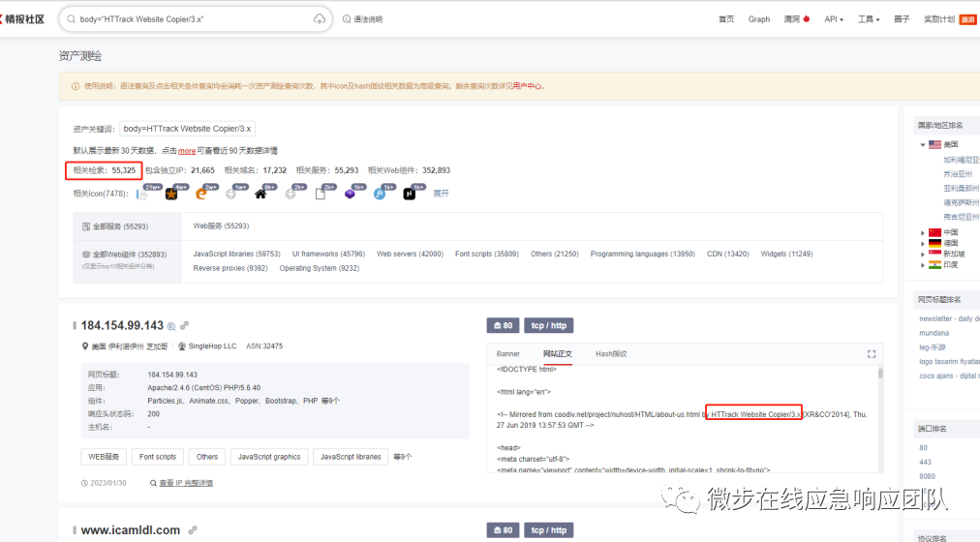
Task: Expand the related icon list with 展开
Action: [442, 194]
